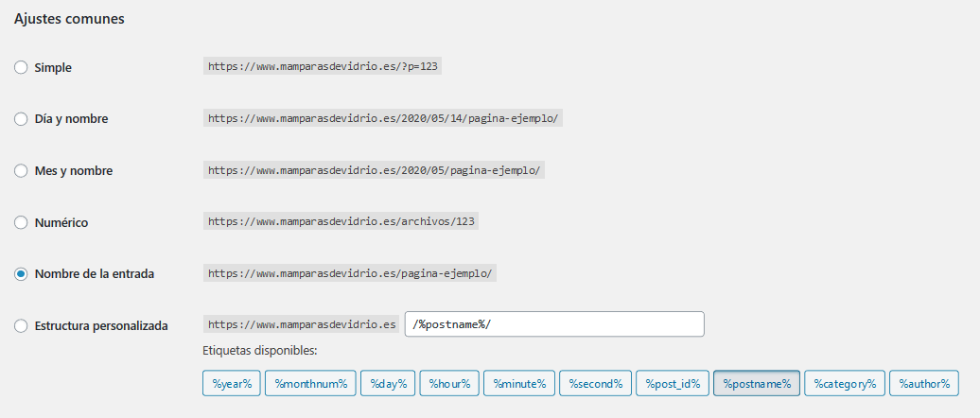
Task: Add the %monthnum% tag button
Action: tap(310, 383)
